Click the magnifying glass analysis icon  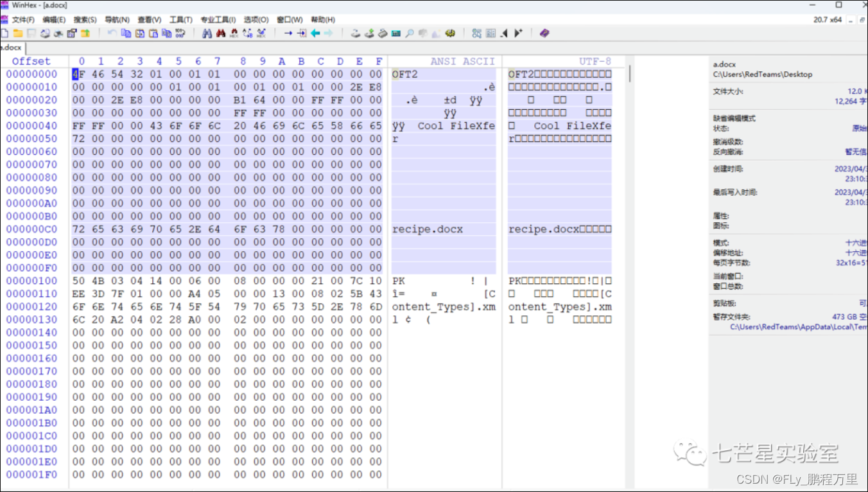(x=409, y=33)
